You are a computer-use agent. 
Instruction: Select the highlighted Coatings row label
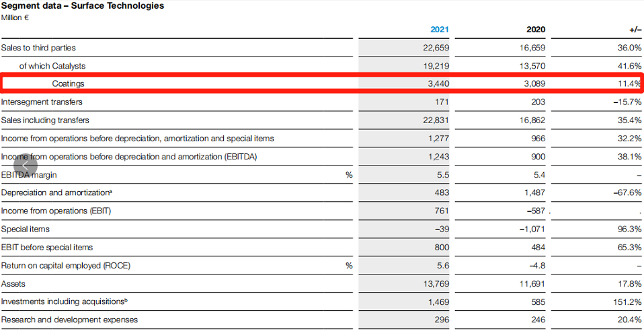point(68,84)
